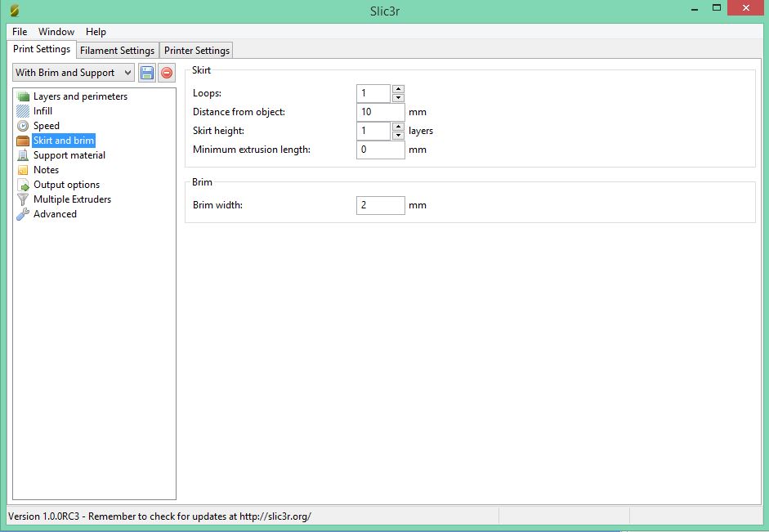The width and height of the screenshot is (769, 532).
Task: Click the Brim width input field
Action: click(x=380, y=205)
